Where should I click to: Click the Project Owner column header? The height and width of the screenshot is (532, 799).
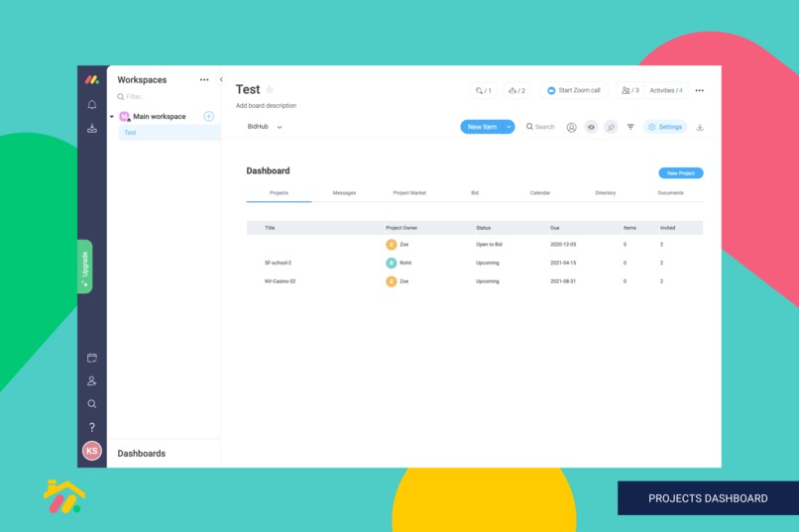401,228
